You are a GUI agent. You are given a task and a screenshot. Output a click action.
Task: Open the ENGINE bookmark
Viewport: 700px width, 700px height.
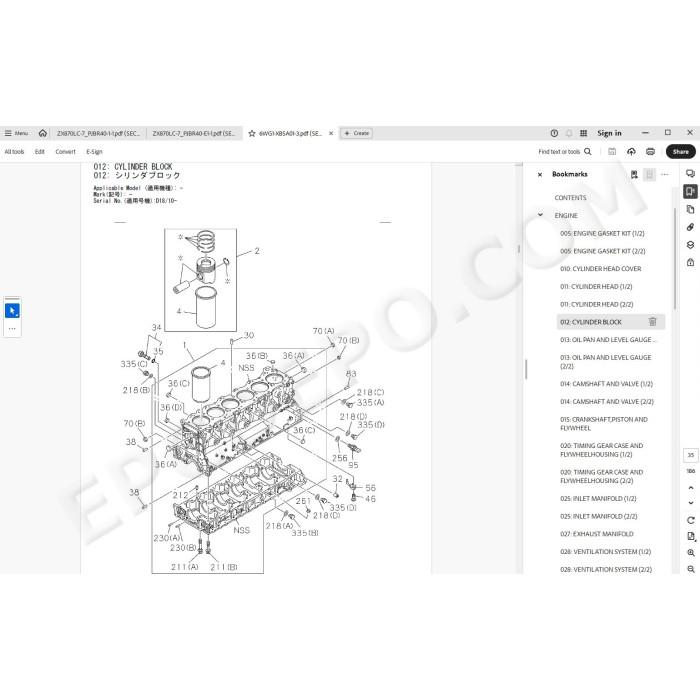pyautogui.click(x=566, y=215)
